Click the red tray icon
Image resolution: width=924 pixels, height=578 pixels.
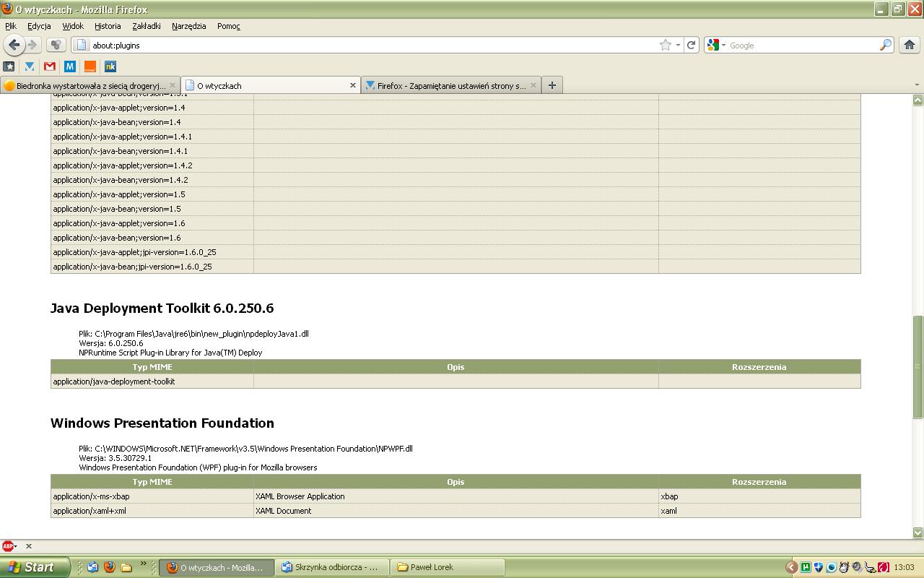coord(883,567)
